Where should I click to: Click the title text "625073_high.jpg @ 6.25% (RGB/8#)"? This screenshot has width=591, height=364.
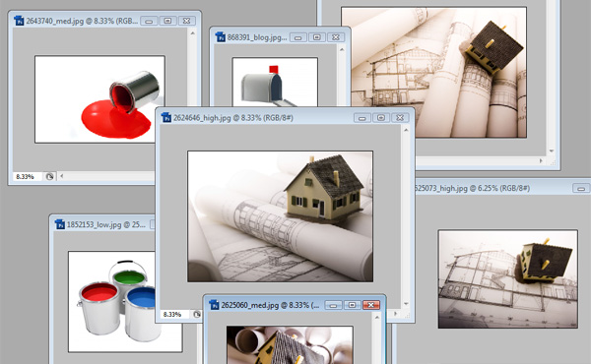[473, 188]
